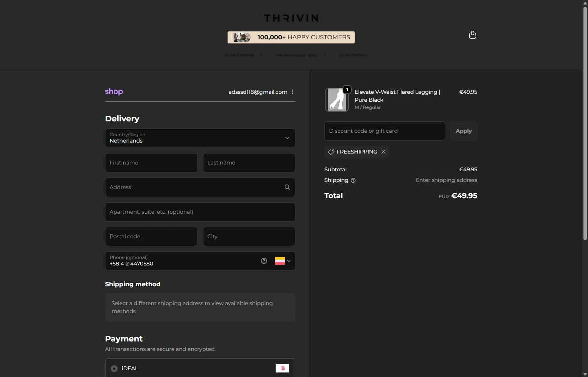Click the Secure Checkout header text
This screenshot has width=588, height=377.
(x=352, y=55)
